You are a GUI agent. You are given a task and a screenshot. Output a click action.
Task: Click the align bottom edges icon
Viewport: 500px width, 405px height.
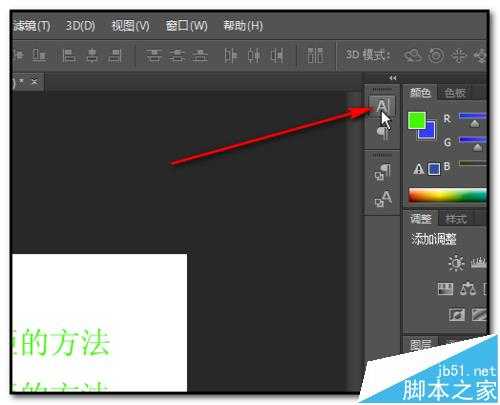39,56
